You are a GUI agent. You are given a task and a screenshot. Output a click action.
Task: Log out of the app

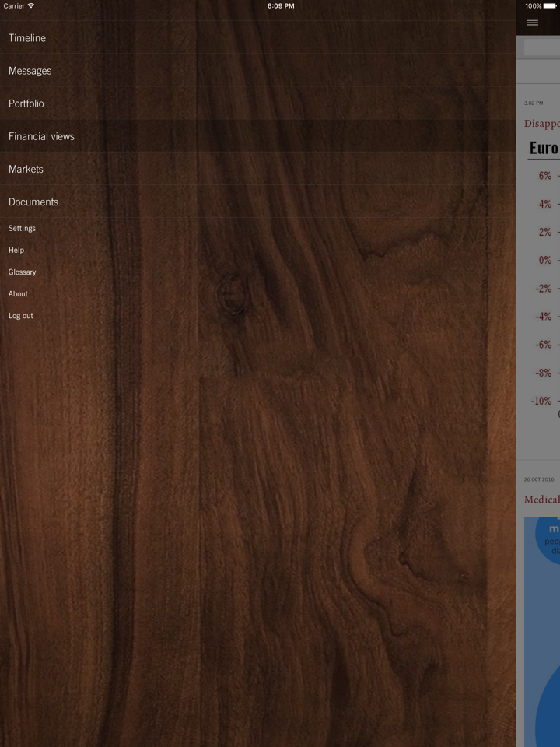click(21, 315)
